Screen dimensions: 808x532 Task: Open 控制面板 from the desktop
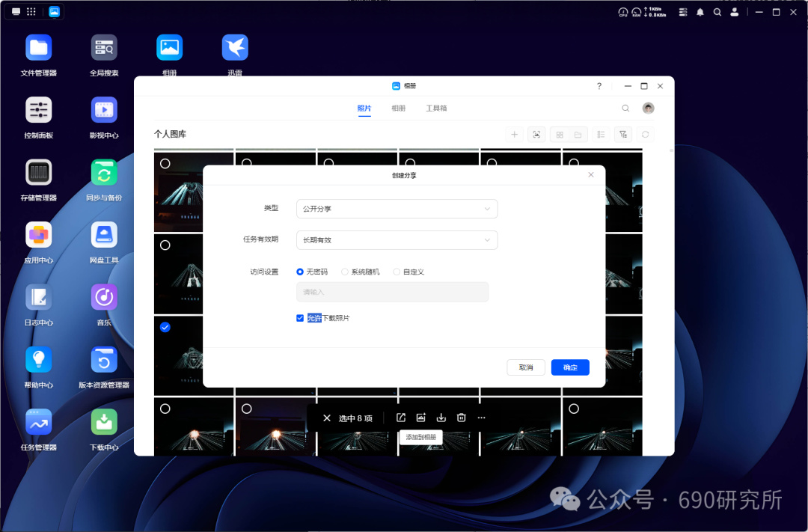[39, 110]
